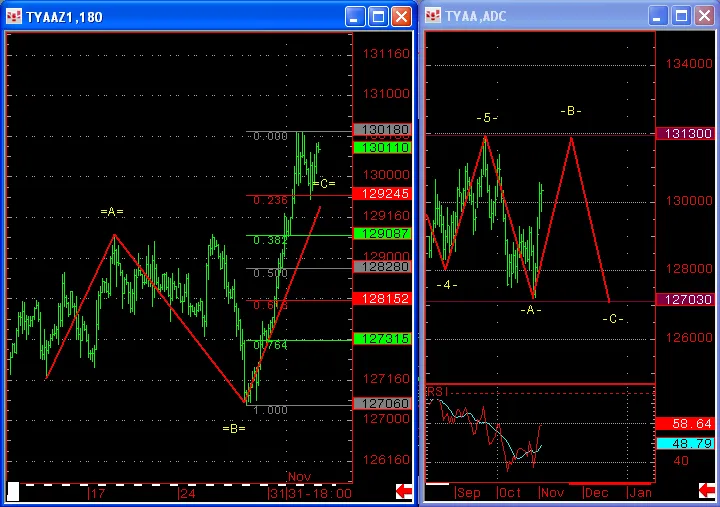Click the TYAAZ1,180 window title icon
The height and width of the screenshot is (507, 720).
[x=15, y=17]
